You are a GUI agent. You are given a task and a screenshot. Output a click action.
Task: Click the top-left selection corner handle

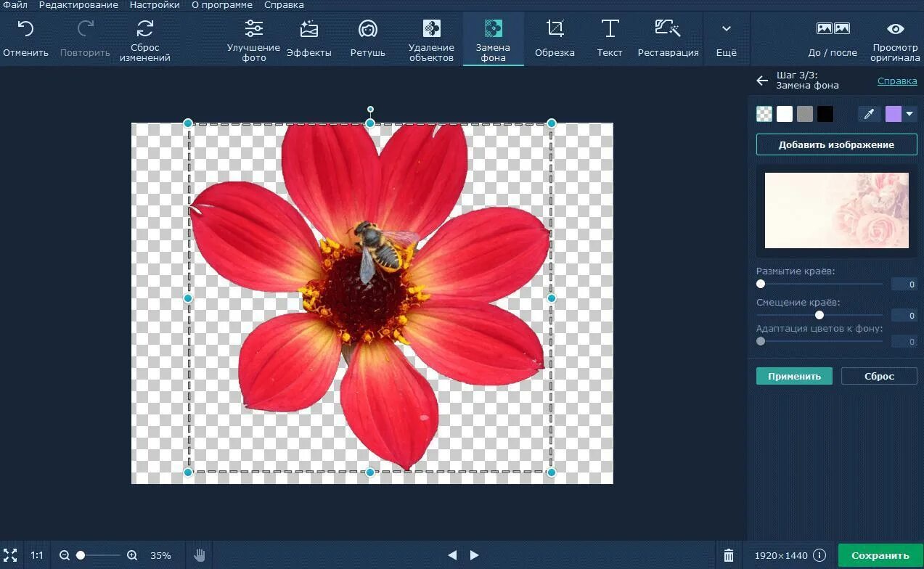(188, 123)
